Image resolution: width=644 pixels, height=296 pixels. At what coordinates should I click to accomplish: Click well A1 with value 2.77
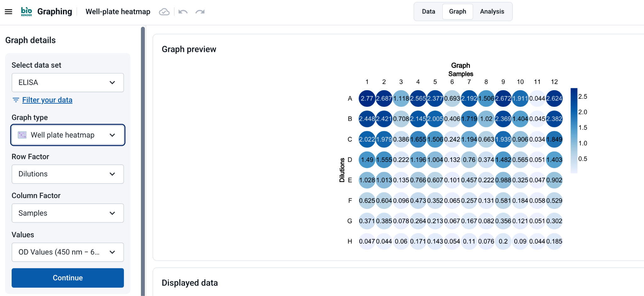367,99
